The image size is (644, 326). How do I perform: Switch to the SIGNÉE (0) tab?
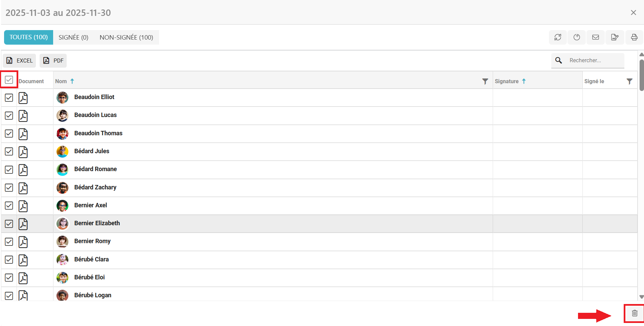[x=73, y=37]
